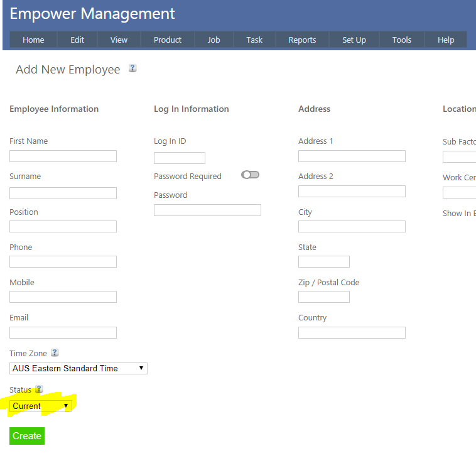This screenshot has height=463, width=476.
Task: Select the Set Up menu item
Action: tap(354, 40)
